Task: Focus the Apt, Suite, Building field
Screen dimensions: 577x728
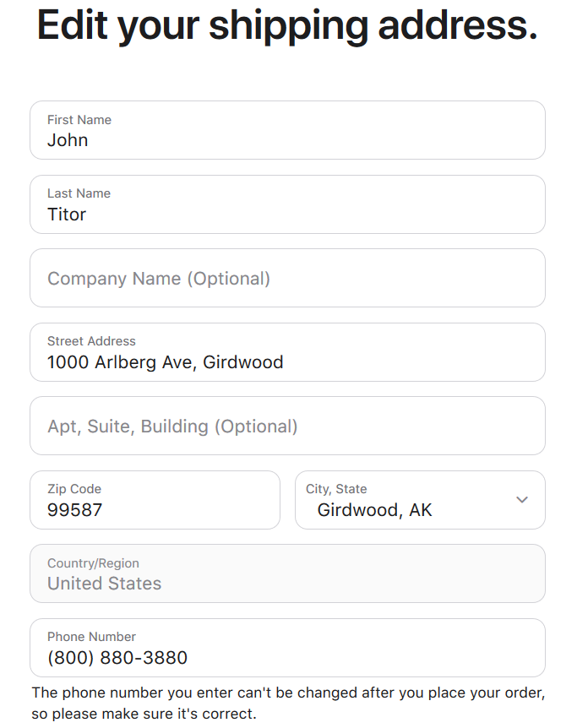Action: pos(287,426)
